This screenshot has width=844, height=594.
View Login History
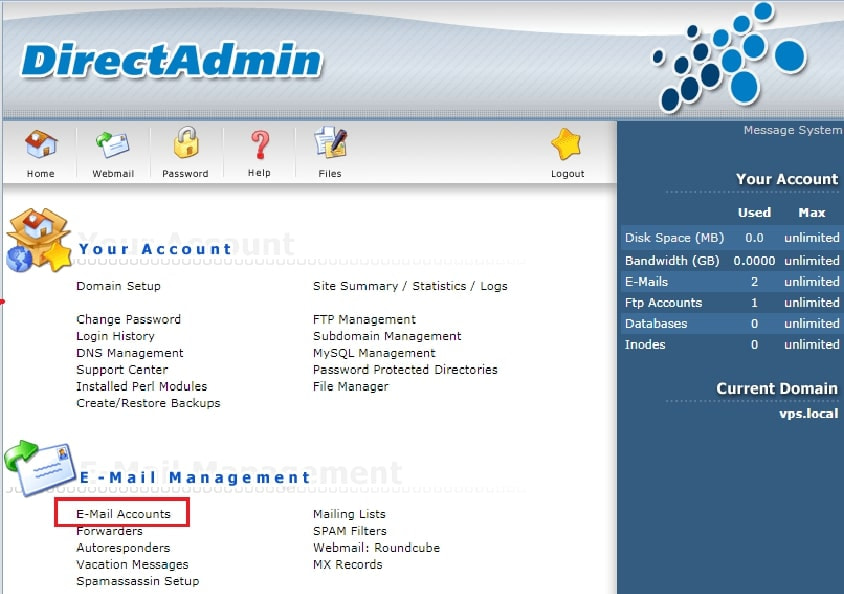(115, 336)
